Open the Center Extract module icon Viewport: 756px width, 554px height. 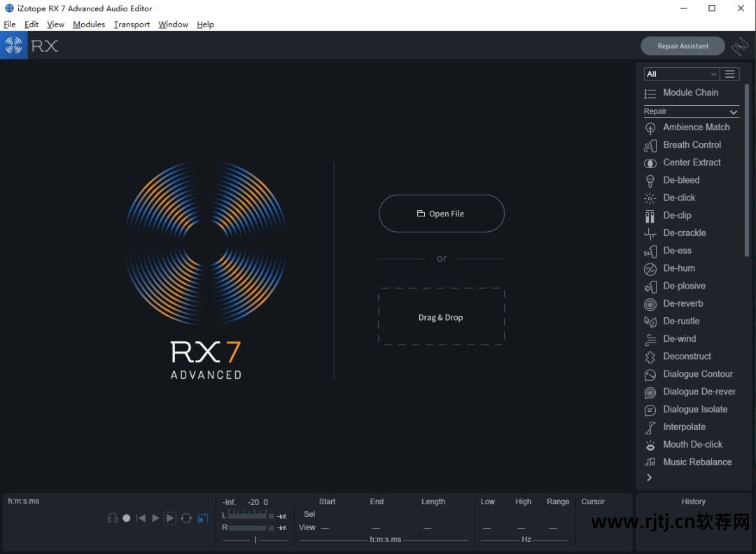coord(650,163)
